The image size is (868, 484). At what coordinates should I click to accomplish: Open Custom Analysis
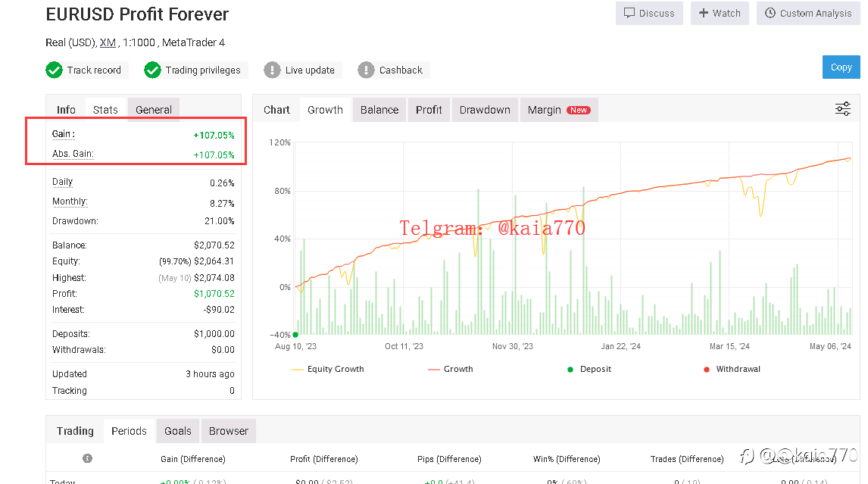pos(808,14)
